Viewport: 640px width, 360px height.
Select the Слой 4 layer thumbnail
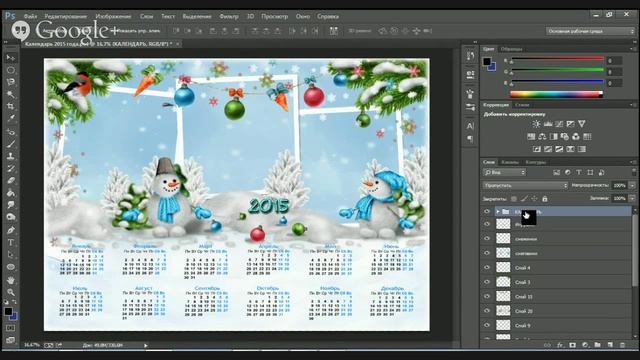pyautogui.click(x=503, y=268)
